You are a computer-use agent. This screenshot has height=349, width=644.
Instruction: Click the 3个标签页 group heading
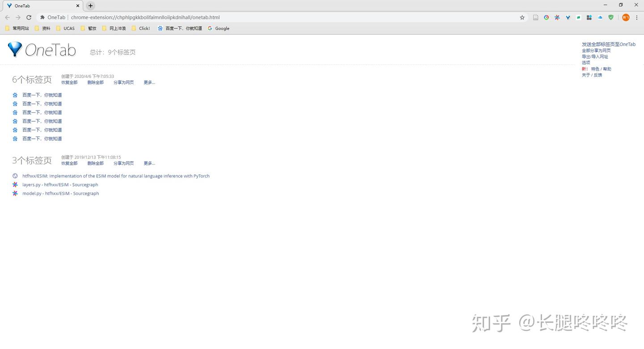point(32,160)
